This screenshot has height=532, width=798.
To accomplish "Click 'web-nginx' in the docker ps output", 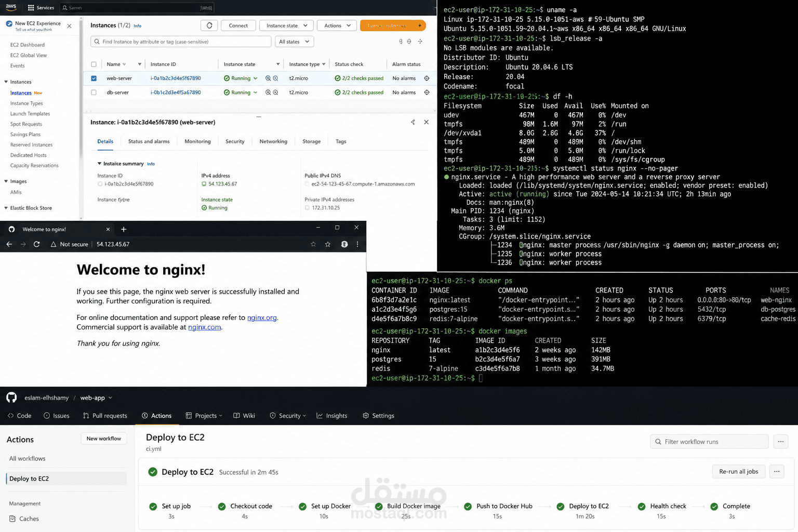I will 776,300.
